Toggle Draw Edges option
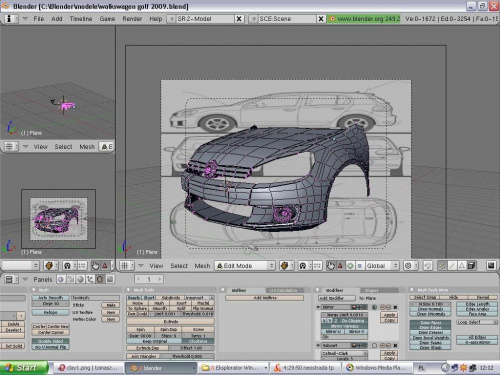Screen dimensions: 500x375 [430, 328]
